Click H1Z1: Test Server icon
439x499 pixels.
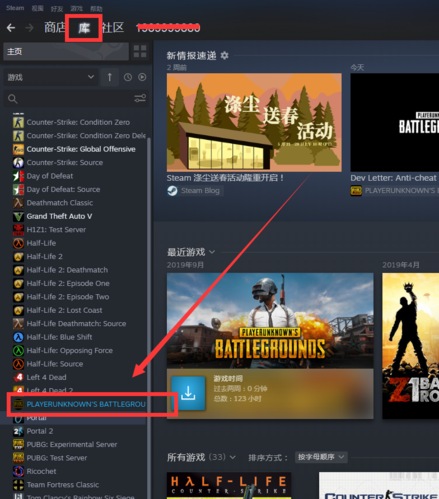(18, 230)
